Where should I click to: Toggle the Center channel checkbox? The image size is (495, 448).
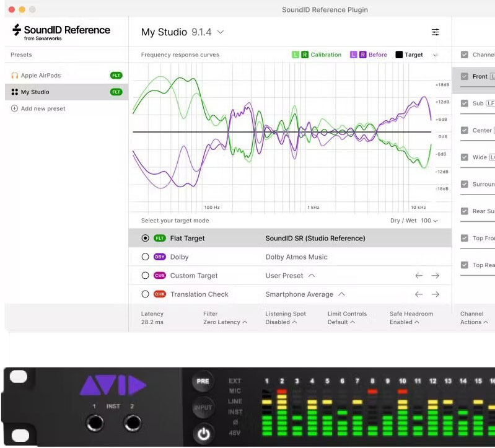coord(465,130)
